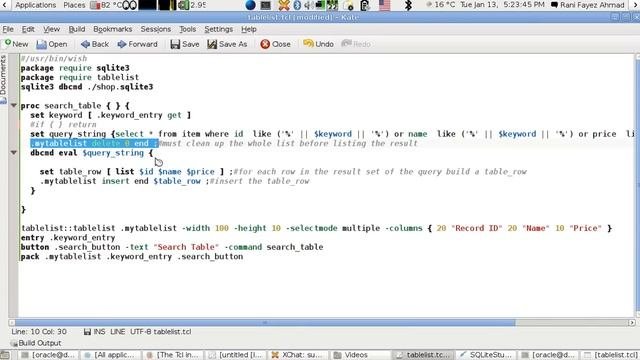Click the Open file toolbar button
This screenshot has height=360, width=640.
click(x=52, y=44)
